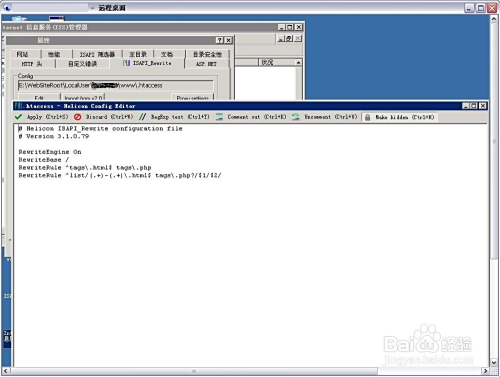Click the properties dialog help question-mark icon
The width and height of the screenshot is (500, 377).
click(219, 40)
